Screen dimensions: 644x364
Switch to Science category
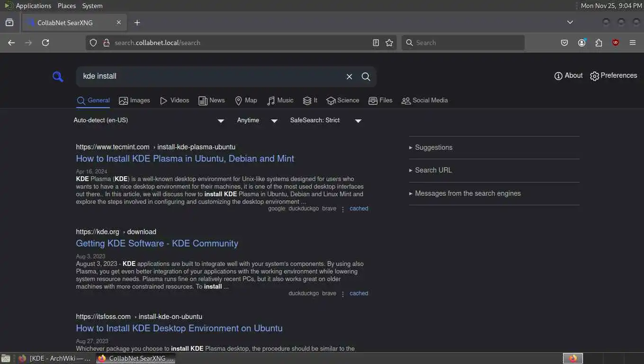click(343, 100)
